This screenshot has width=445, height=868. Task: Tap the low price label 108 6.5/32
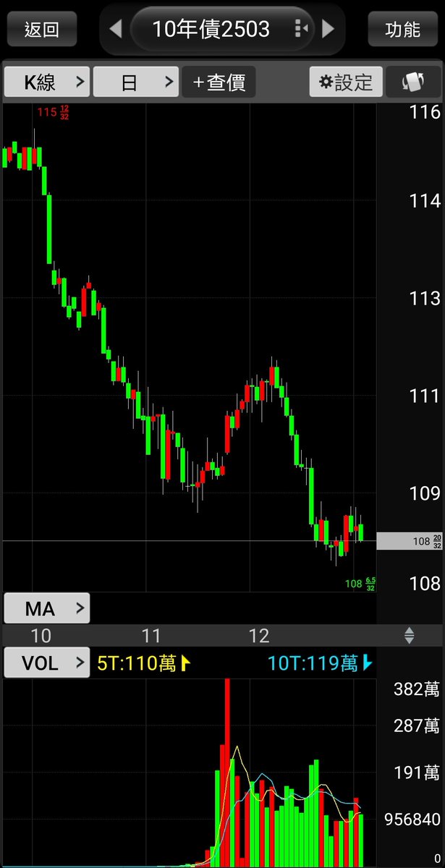pyautogui.click(x=360, y=584)
